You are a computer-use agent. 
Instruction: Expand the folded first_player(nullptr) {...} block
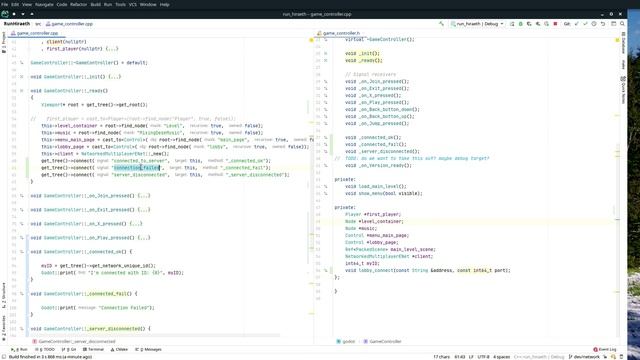point(112,49)
